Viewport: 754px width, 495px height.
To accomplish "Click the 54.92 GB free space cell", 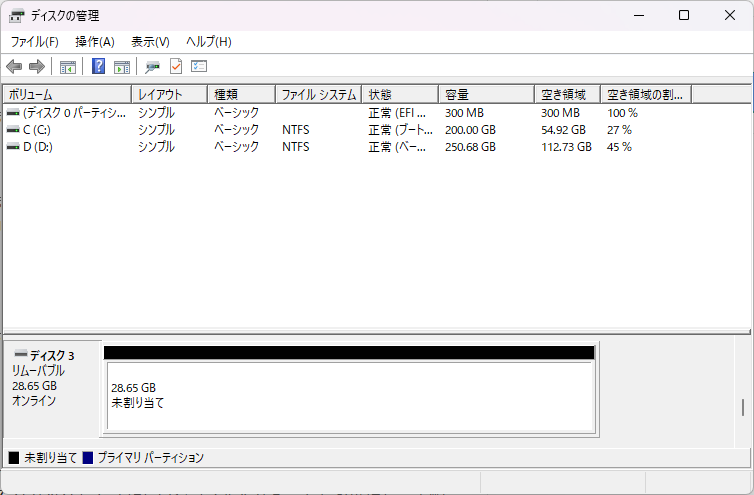I will tap(564, 130).
